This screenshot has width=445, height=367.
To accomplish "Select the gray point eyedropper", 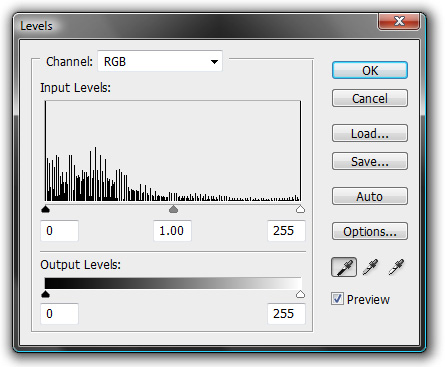I will click(370, 267).
